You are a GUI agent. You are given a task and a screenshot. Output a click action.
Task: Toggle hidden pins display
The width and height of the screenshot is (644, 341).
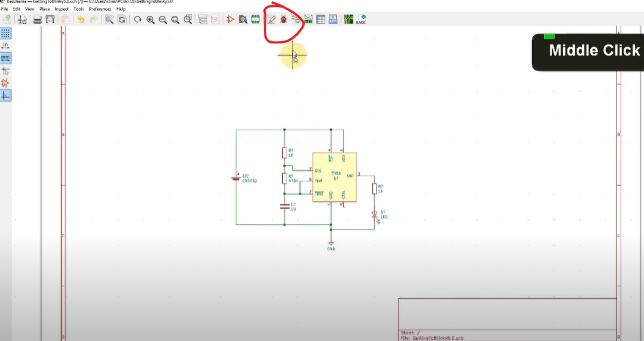click(x=6, y=83)
